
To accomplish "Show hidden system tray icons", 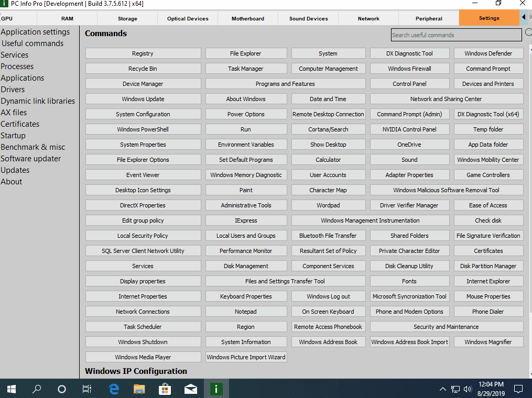I will click(x=443, y=389).
